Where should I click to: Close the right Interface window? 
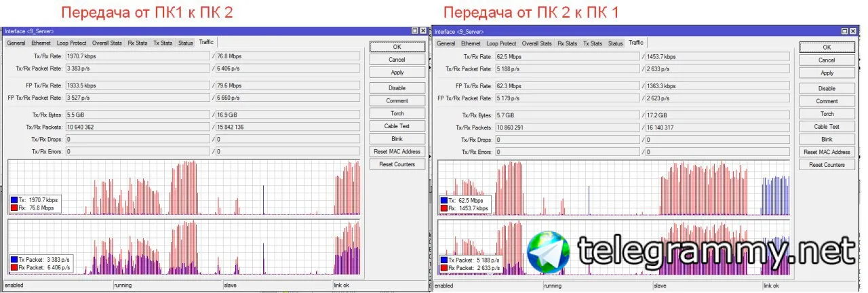tap(853, 32)
